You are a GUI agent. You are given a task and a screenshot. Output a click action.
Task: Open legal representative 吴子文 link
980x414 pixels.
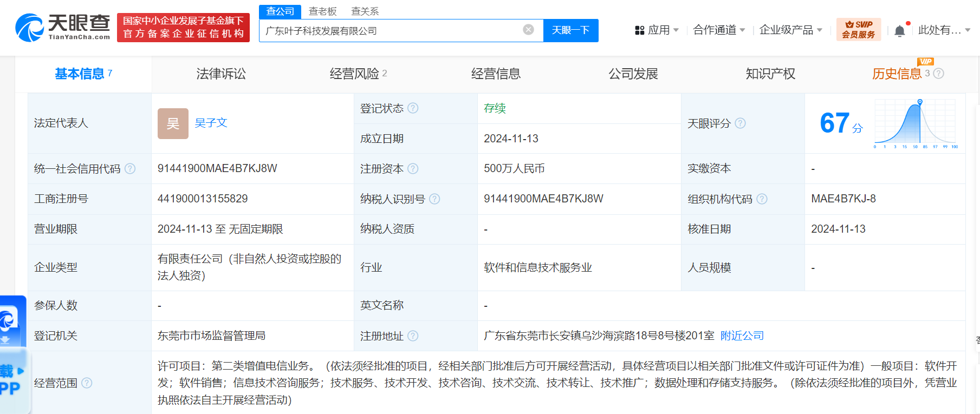coord(211,123)
